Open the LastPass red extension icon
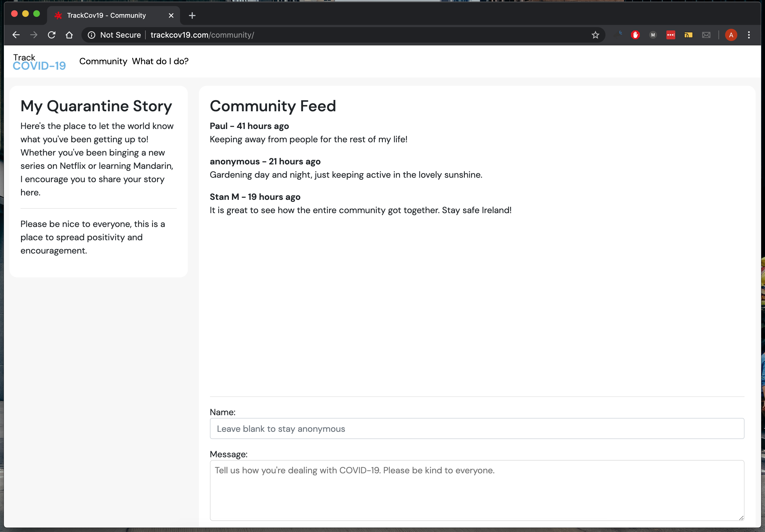Viewport: 765px width, 532px height. (670, 35)
